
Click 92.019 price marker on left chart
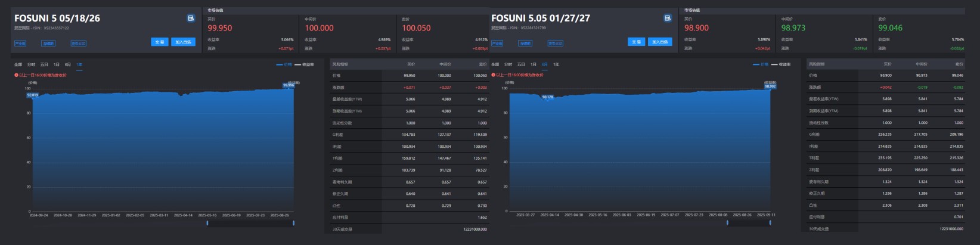32,95
